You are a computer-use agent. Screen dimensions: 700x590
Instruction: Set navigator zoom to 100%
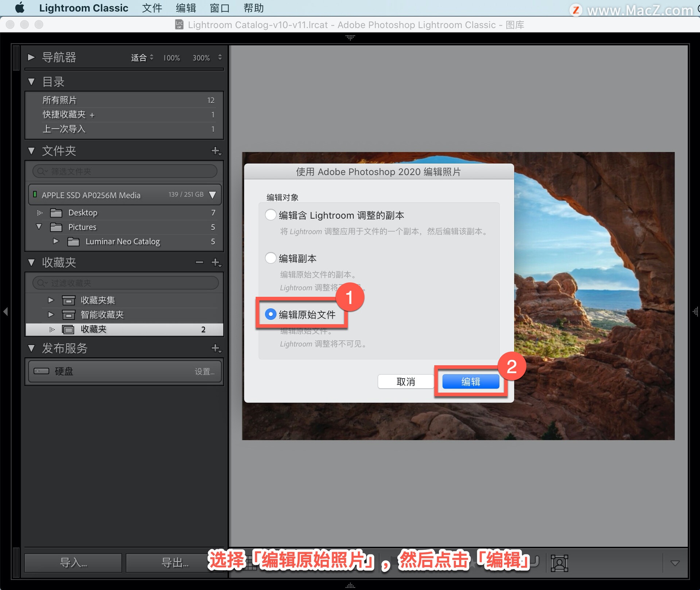(171, 58)
